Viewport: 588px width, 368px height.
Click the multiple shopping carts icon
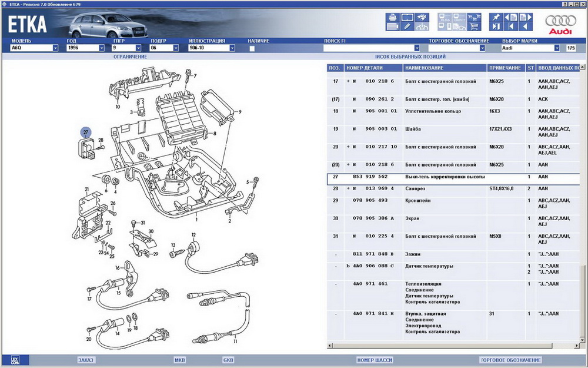[474, 17]
